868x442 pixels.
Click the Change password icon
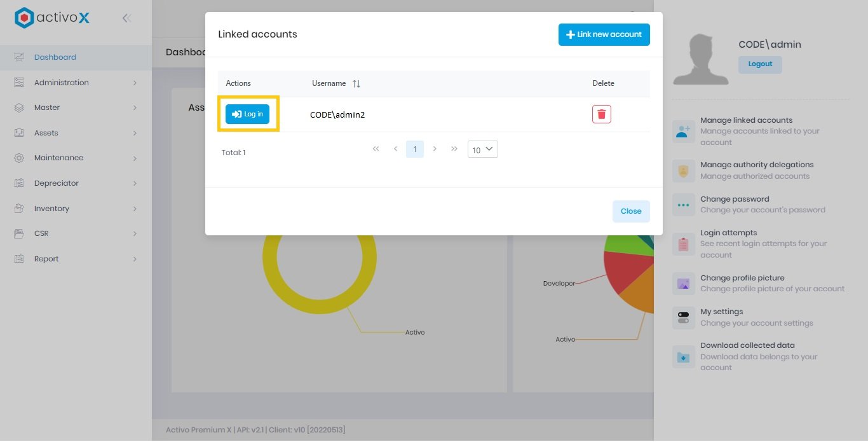pyautogui.click(x=683, y=204)
